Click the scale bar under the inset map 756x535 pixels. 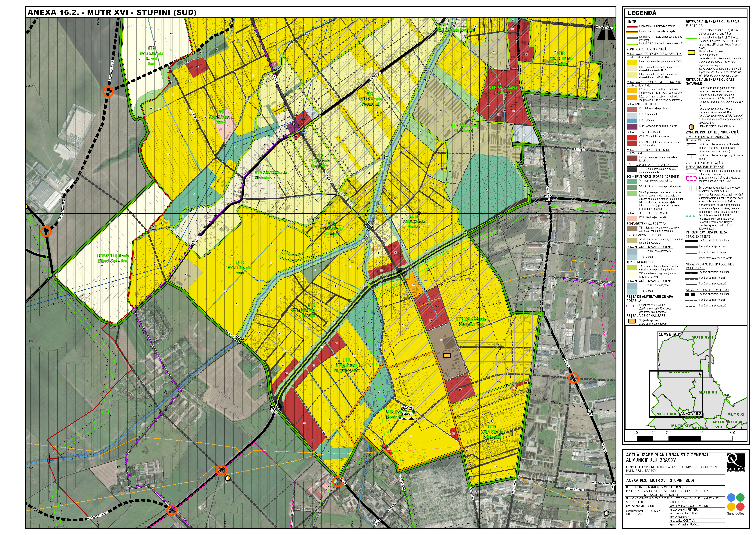pos(685,438)
